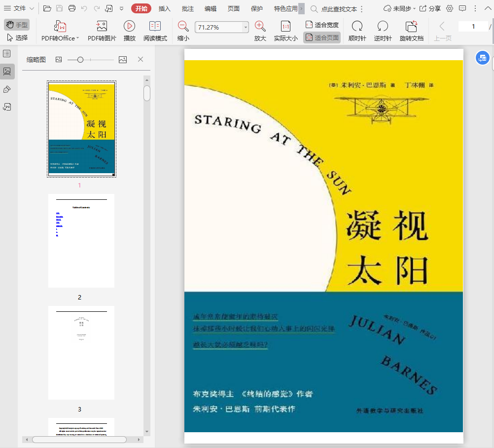Viewport: 494px width, 448px height.
Task: Click the PDF转图片 export icon
Action: pos(102,27)
